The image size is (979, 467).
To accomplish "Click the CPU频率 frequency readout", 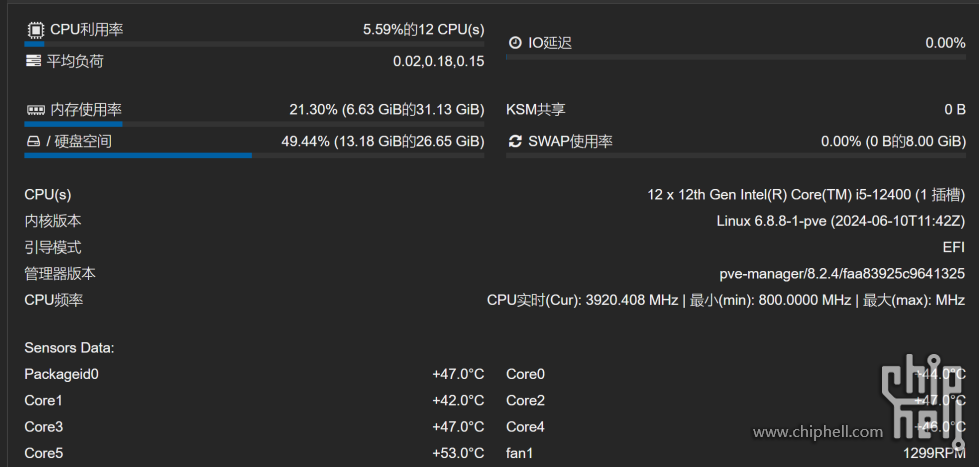I will click(x=725, y=300).
